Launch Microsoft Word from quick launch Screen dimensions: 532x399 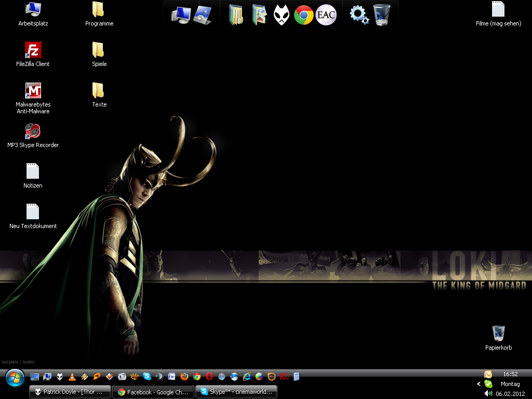[x=172, y=377]
